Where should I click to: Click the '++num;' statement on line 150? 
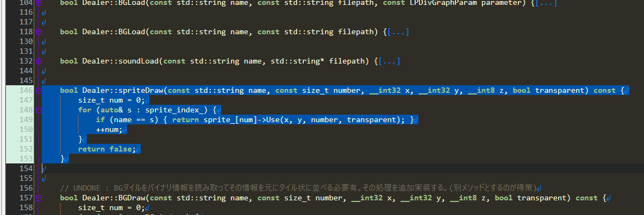pyautogui.click(x=109, y=130)
